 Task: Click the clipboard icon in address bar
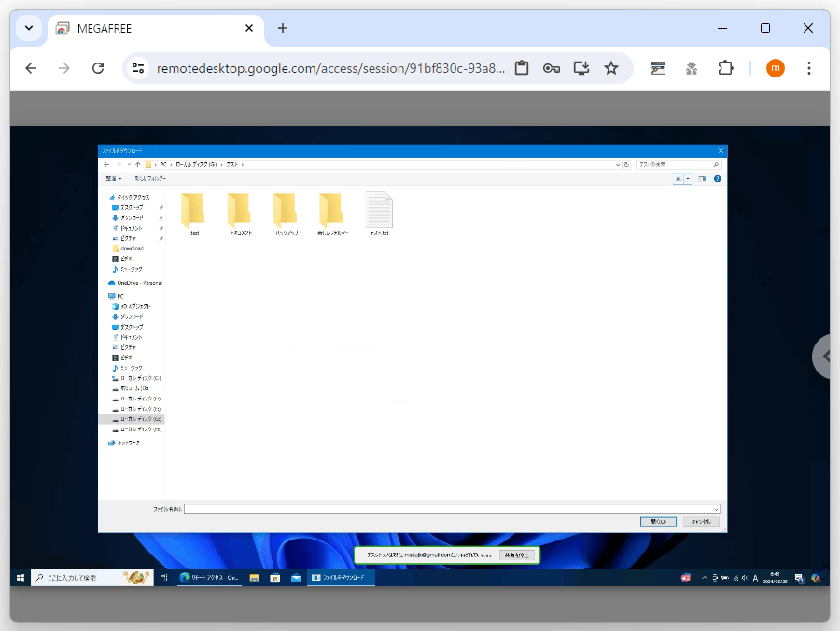click(521, 68)
